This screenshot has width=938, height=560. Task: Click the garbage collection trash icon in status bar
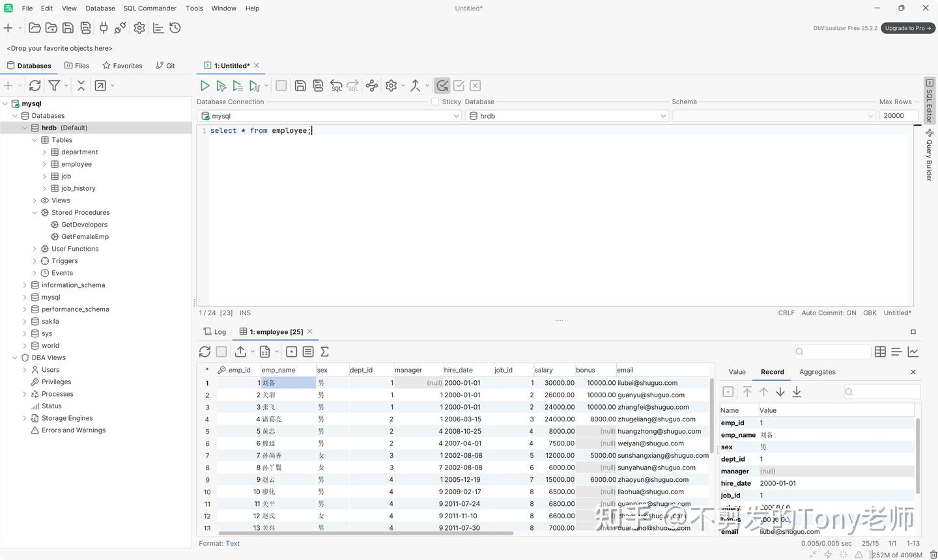click(933, 555)
